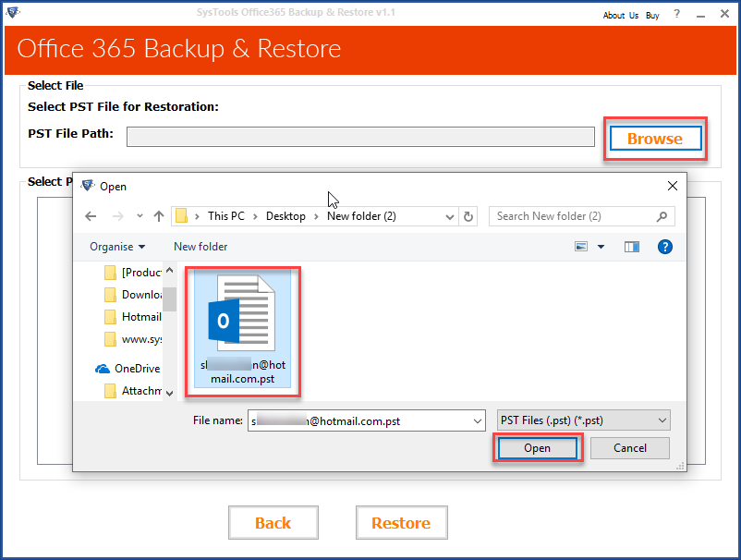The width and height of the screenshot is (741, 560).
Task: Click inside the Search New folder field
Action: (573, 215)
